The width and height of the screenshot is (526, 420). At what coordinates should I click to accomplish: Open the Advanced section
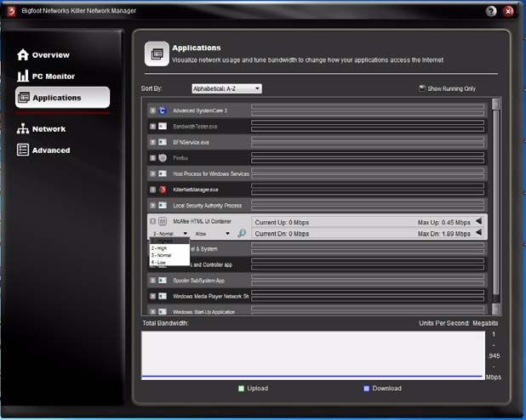click(43, 150)
